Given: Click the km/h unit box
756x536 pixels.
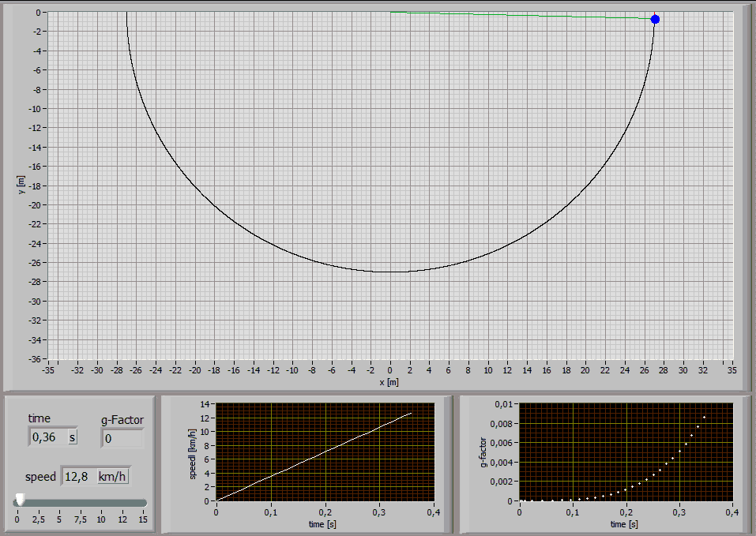Looking at the screenshot, I should [x=112, y=477].
